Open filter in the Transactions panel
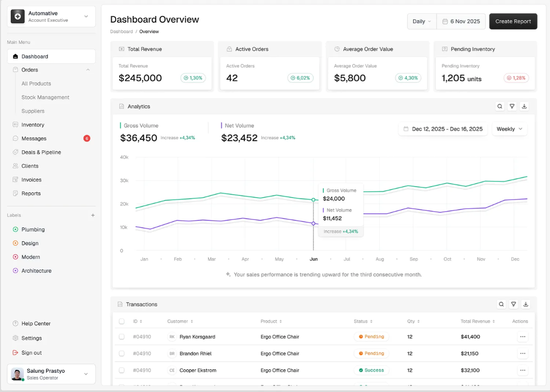550x392 pixels. (x=514, y=305)
